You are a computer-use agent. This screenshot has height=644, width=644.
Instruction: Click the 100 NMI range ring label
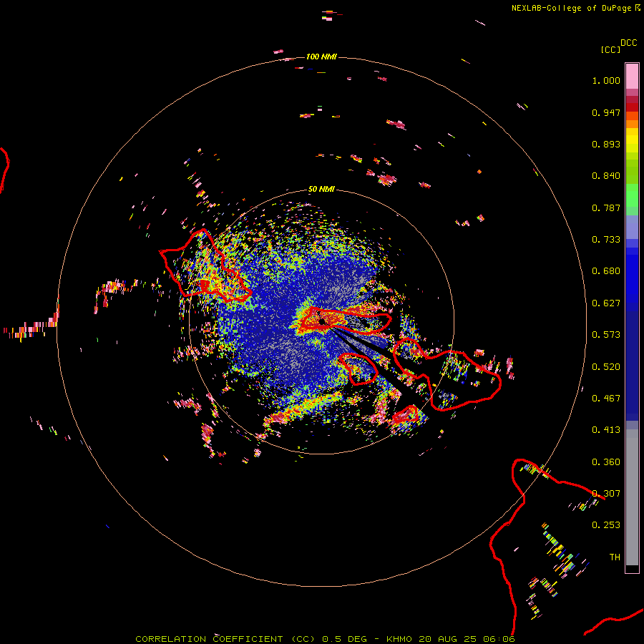tap(321, 57)
